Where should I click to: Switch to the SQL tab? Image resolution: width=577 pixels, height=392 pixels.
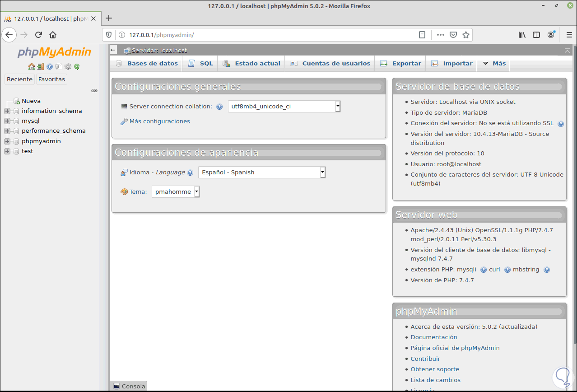(x=200, y=64)
